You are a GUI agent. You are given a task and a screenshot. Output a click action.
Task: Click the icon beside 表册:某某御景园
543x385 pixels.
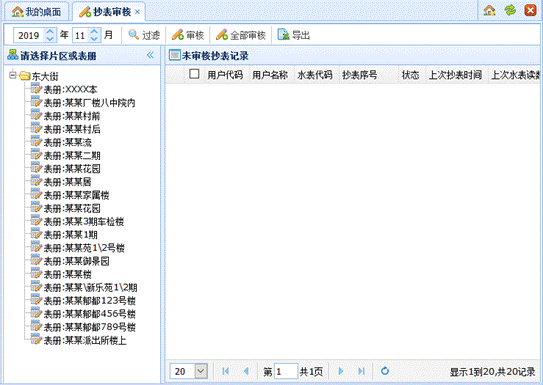36,260
